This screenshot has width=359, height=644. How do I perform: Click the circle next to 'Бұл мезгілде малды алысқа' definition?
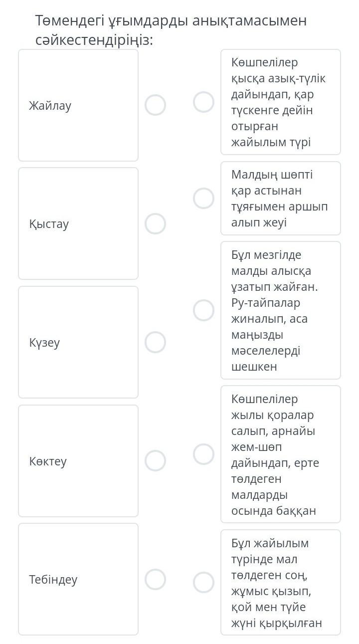pyautogui.click(x=203, y=310)
